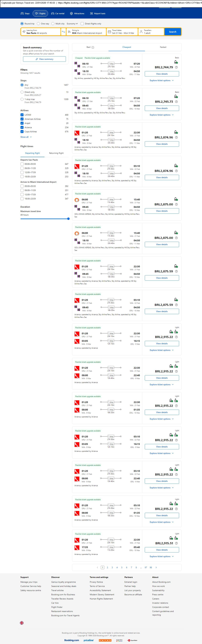Click the price info icon beside BRL2,744.79

tap(176, 67)
